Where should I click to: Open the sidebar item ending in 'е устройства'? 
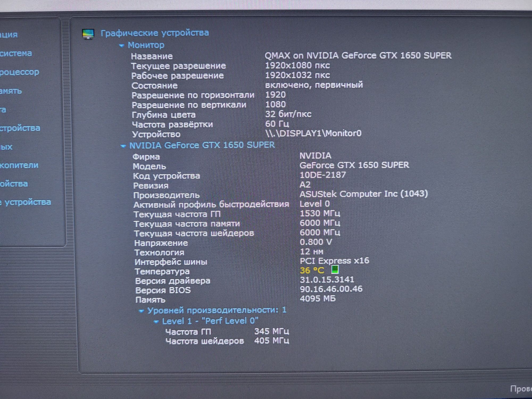point(26,202)
